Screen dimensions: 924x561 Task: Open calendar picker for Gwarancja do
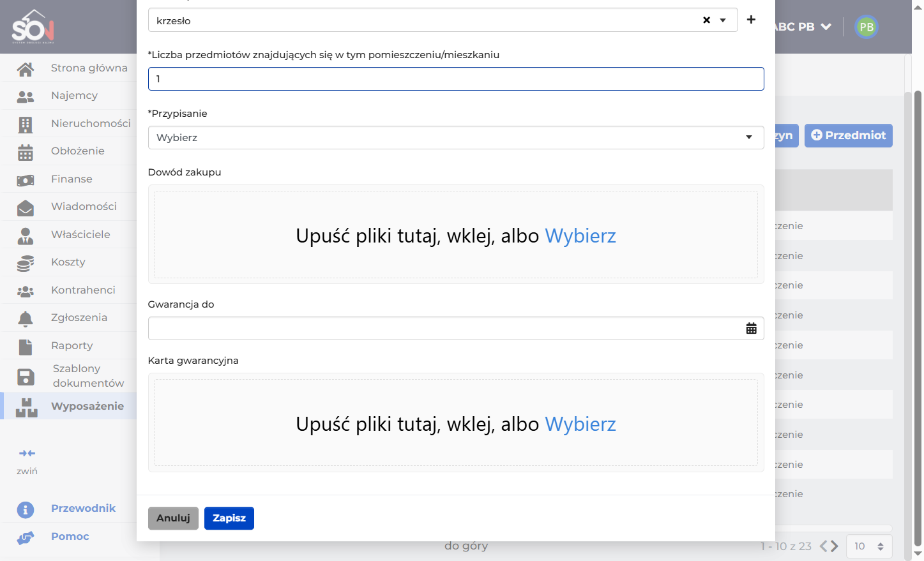point(752,328)
